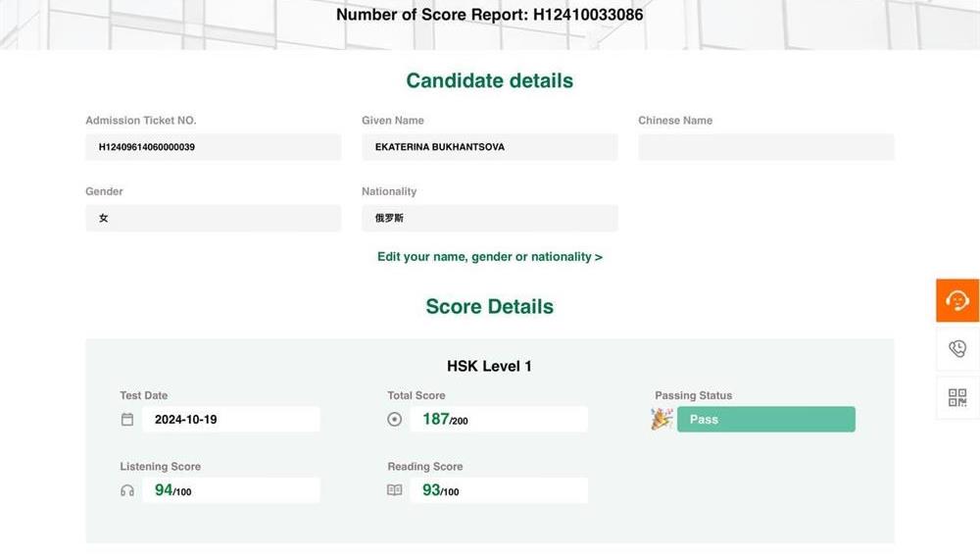Click the Nationality field showing 俄罗斯

point(489,219)
